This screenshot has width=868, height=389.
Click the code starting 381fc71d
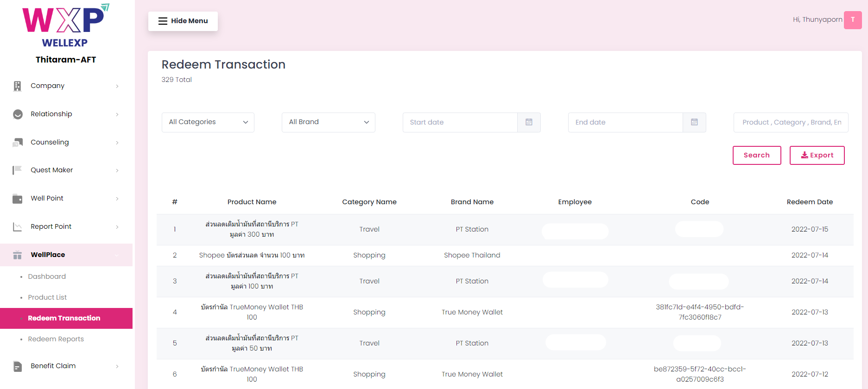tap(700, 312)
